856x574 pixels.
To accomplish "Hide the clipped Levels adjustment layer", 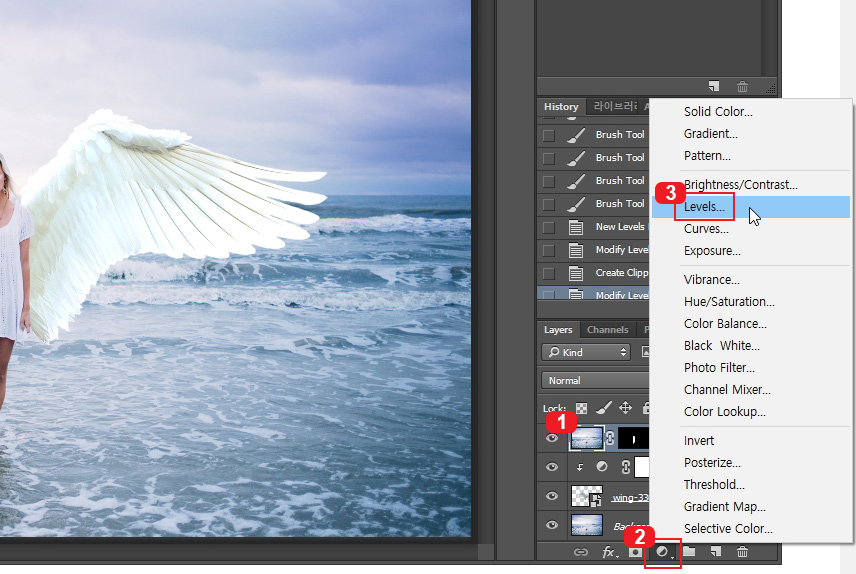I will 552,467.
